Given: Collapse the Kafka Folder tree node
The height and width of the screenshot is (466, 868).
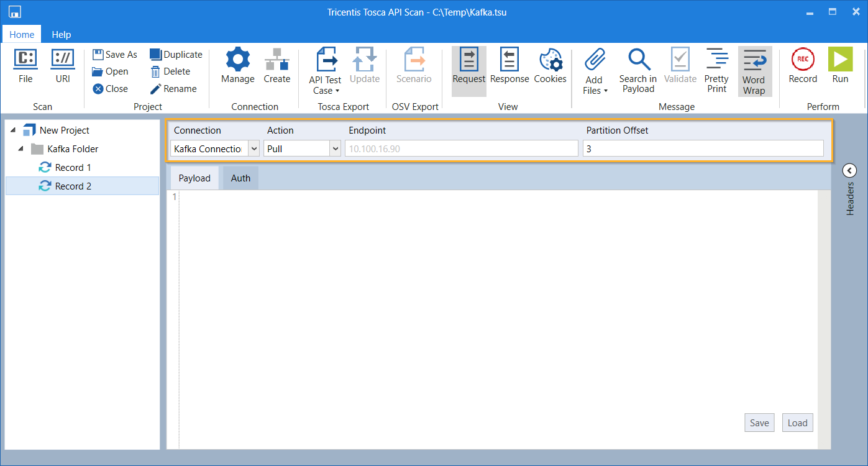Looking at the screenshot, I should 20,149.
